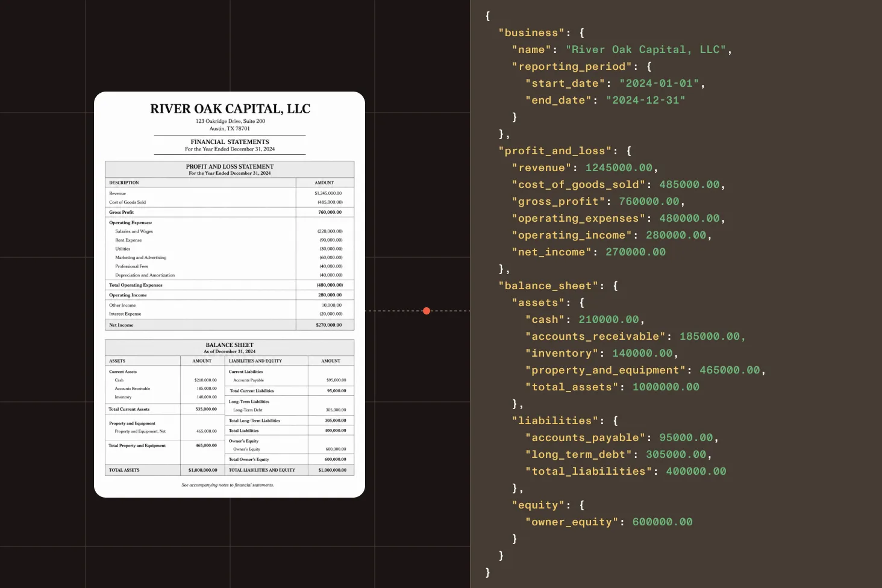Click the $270,000.00 Net Income amount in the document
This screenshot has width=882, height=588.
(x=329, y=325)
